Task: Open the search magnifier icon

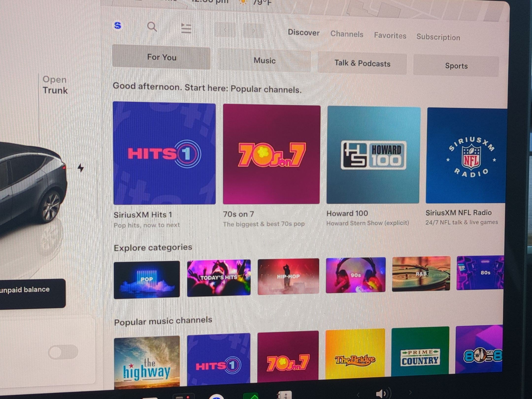Action: coord(152,27)
